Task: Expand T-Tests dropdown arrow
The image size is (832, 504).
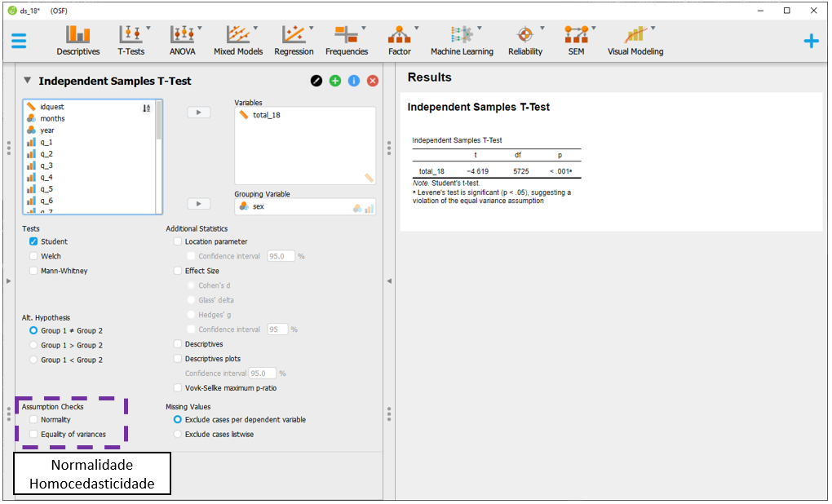Action: coord(148,28)
